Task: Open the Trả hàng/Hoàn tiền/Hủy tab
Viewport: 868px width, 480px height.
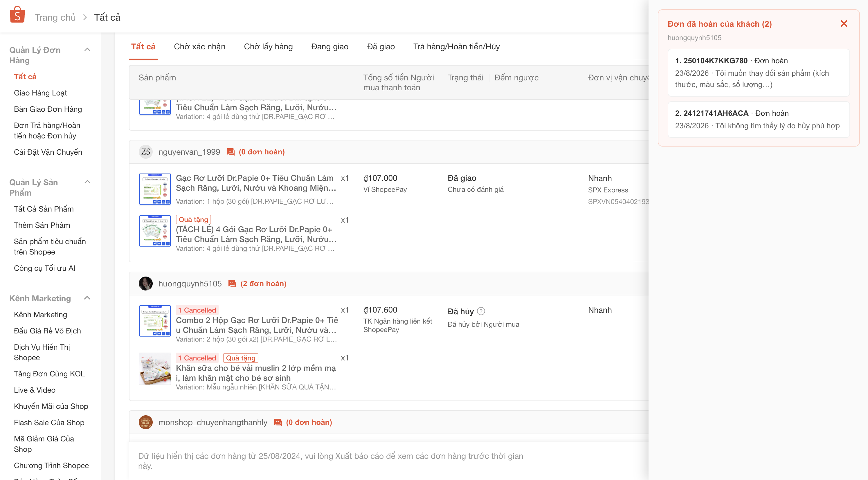Action: pyautogui.click(x=457, y=46)
